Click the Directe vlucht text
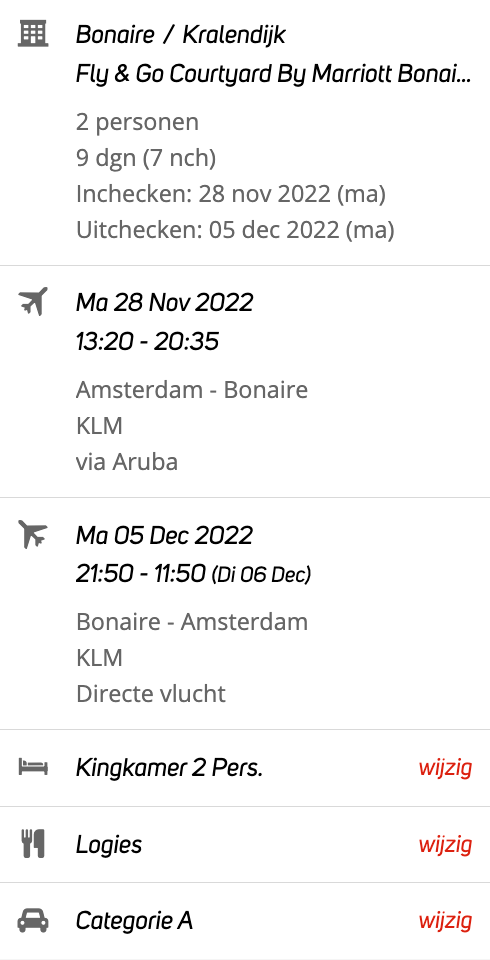The height and width of the screenshot is (960, 490). (151, 694)
